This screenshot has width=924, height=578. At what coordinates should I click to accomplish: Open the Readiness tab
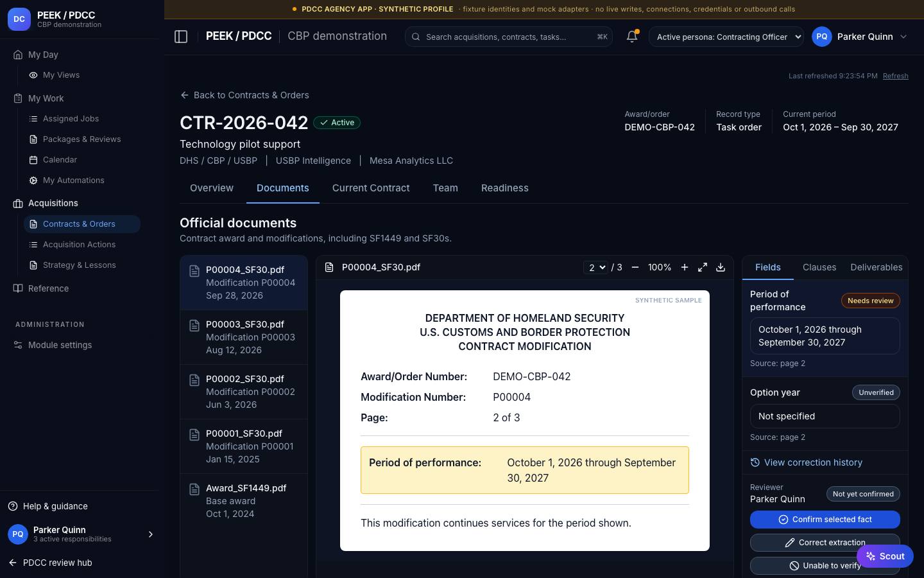coord(505,188)
